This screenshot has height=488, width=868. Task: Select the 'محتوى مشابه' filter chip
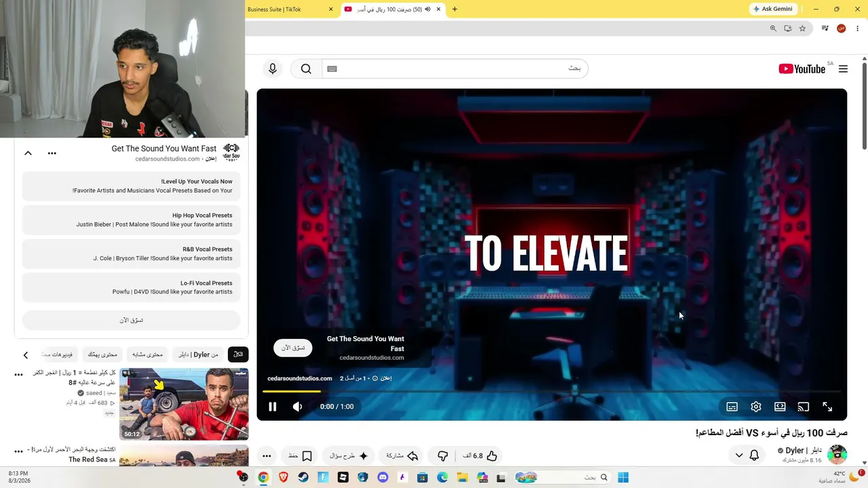pyautogui.click(x=147, y=354)
